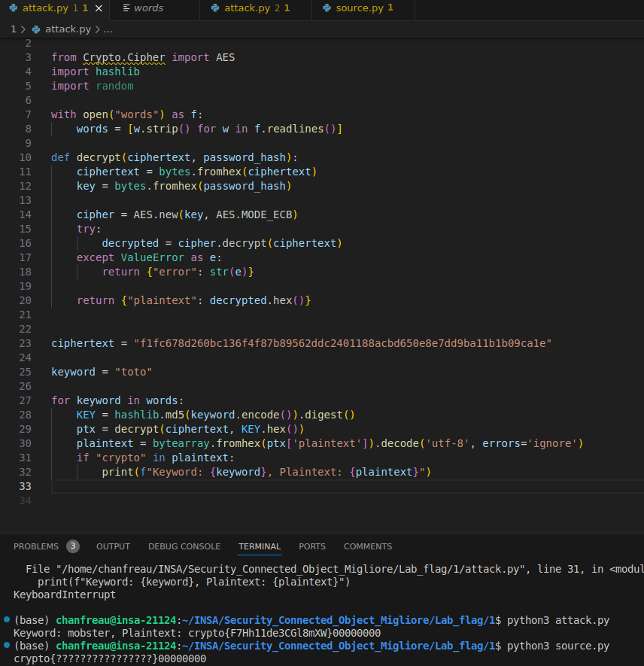Open the OUTPUT panel tab
644x666 pixels.
(113, 546)
